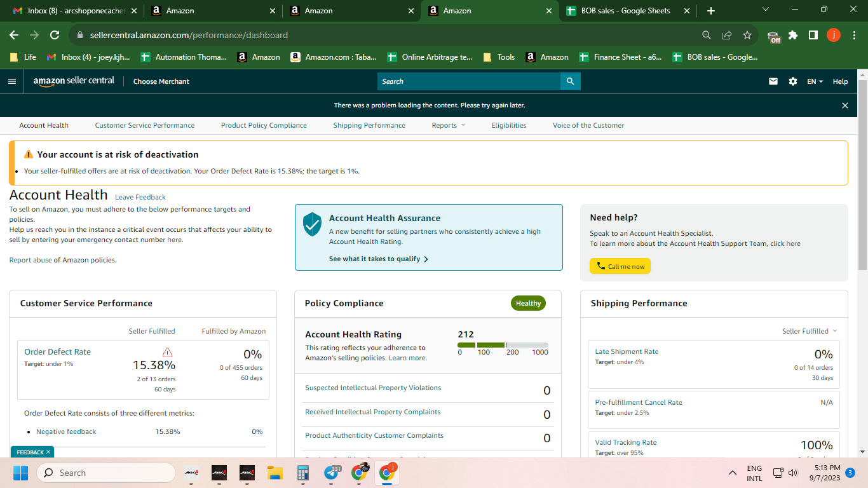The height and width of the screenshot is (488, 868).
Task: Switch to Customer Service Performance tab
Action: pos(145,125)
